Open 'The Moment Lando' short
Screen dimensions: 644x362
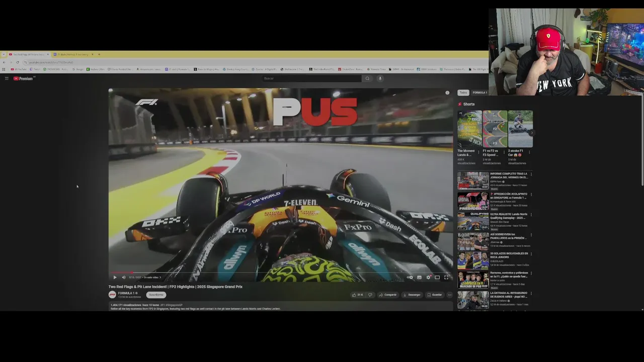(469, 129)
